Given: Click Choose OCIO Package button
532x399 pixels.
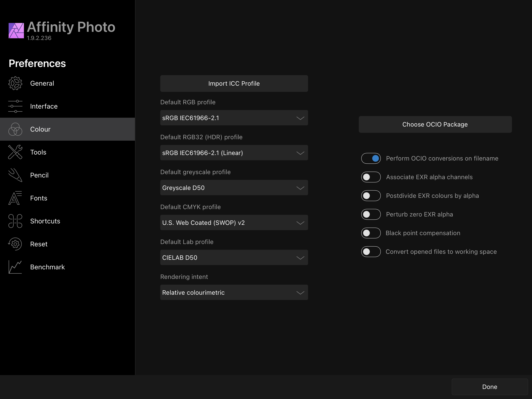Looking at the screenshot, I should pyautogui.click(x=435, y=124).
